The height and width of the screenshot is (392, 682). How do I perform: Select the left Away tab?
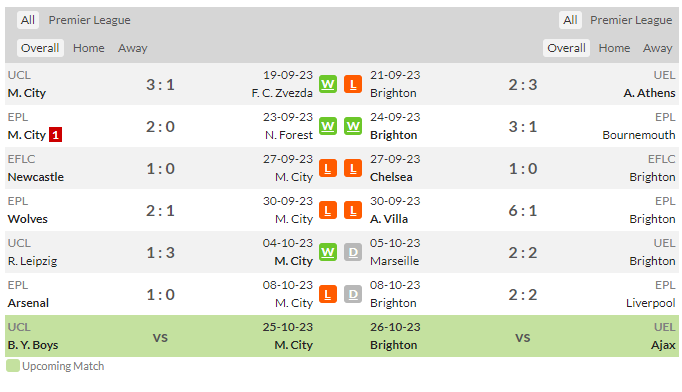click(x=133, y=48)
